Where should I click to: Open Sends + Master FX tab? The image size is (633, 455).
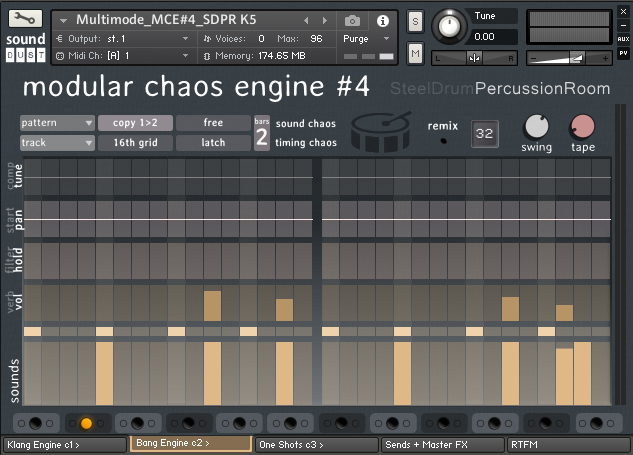442,445
